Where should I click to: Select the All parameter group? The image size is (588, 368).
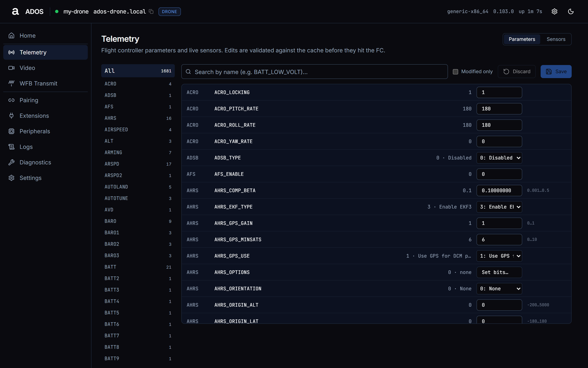tap(138, 71)
